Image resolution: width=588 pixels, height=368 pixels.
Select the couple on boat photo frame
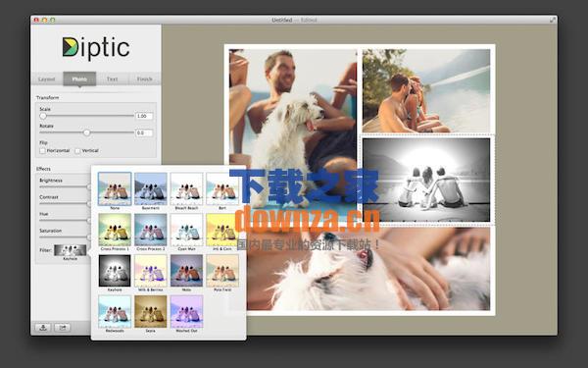click(426, 90)
